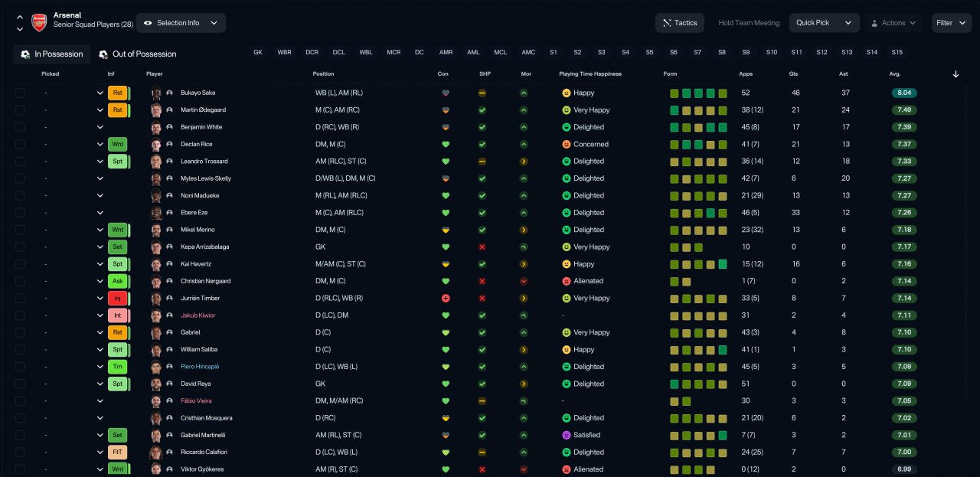980x477 pixels.
Task: Click Leandro Trossard's yellow sharpness icon
Action: pyautogui.click(x=482, y=162)
